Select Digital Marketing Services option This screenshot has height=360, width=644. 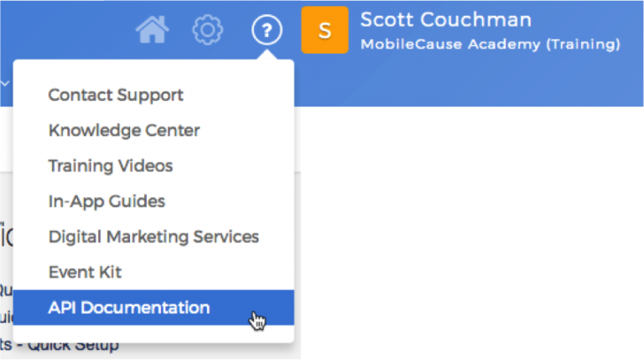pyautogui.click(x=153, y=237)
